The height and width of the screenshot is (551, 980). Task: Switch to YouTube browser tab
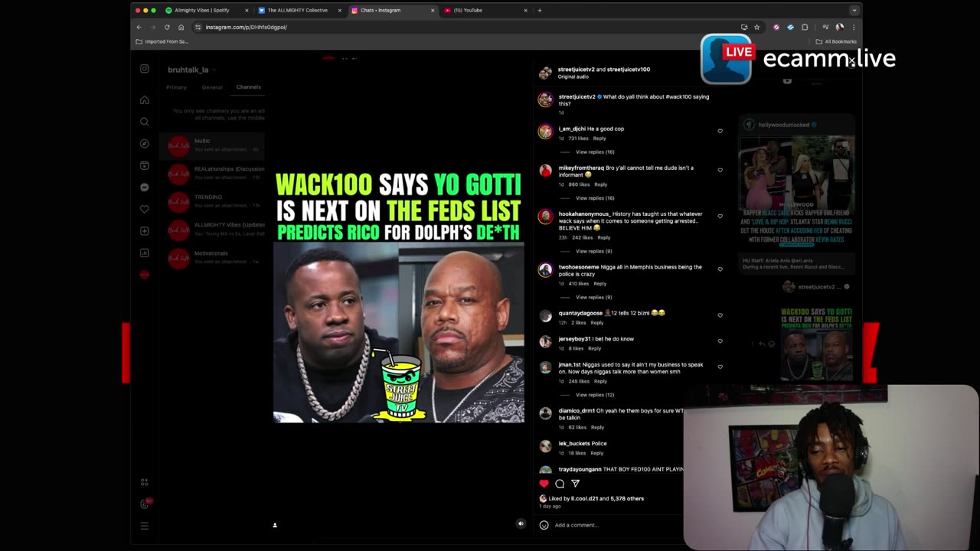pyautogui.click(x=486, y=10)
